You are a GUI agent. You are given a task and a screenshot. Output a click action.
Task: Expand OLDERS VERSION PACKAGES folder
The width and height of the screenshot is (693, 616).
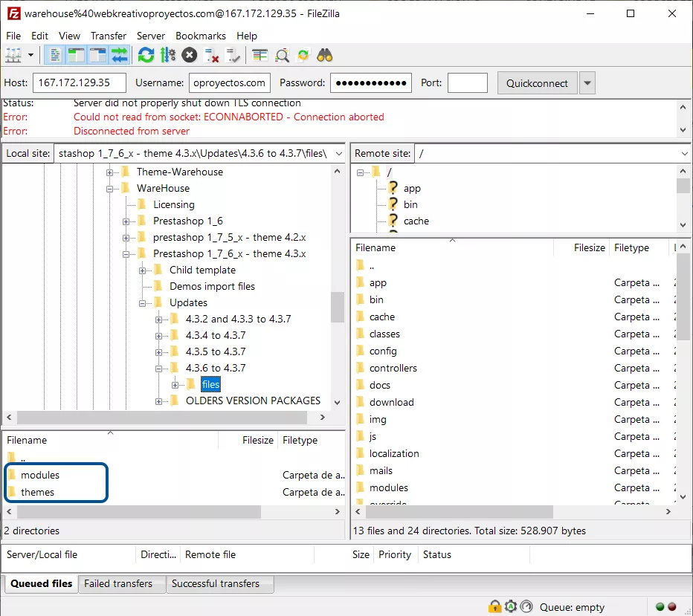[x=158, y=401]
